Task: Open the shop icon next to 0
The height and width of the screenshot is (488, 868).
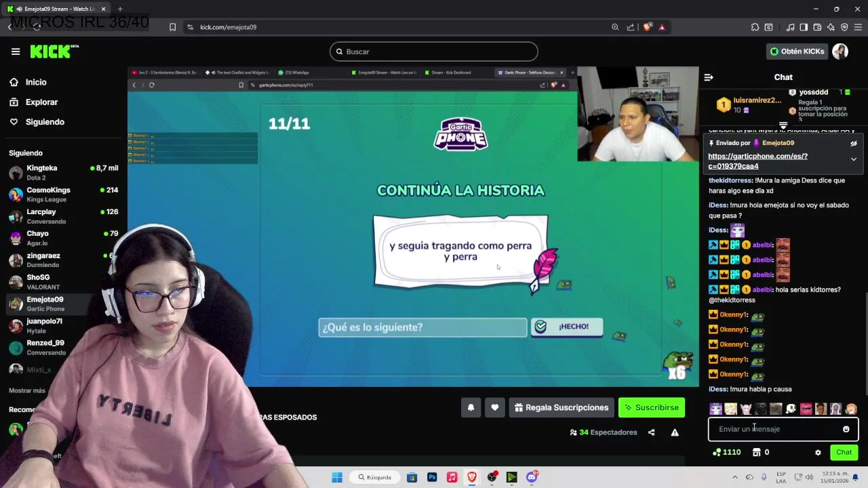Action: (757, 452)
